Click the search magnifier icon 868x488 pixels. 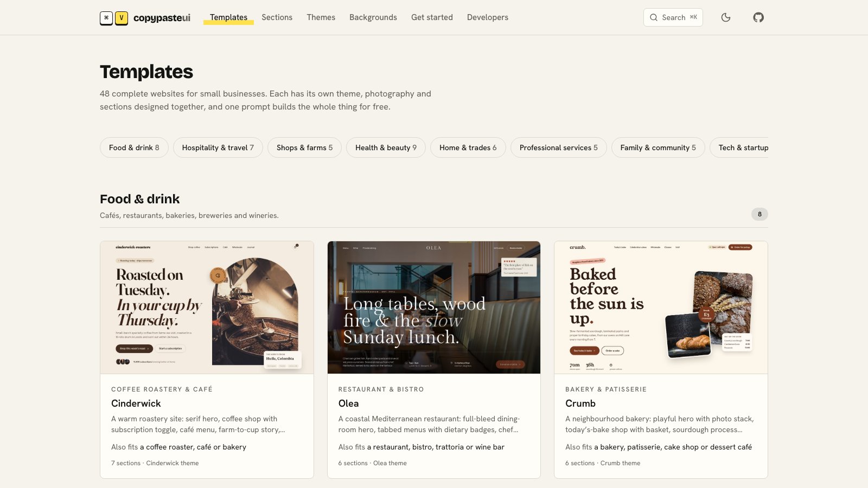(x=654, y=17)
